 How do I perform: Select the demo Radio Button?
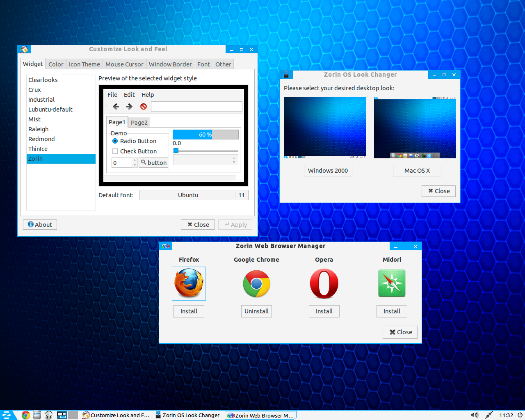coord(134,141)
